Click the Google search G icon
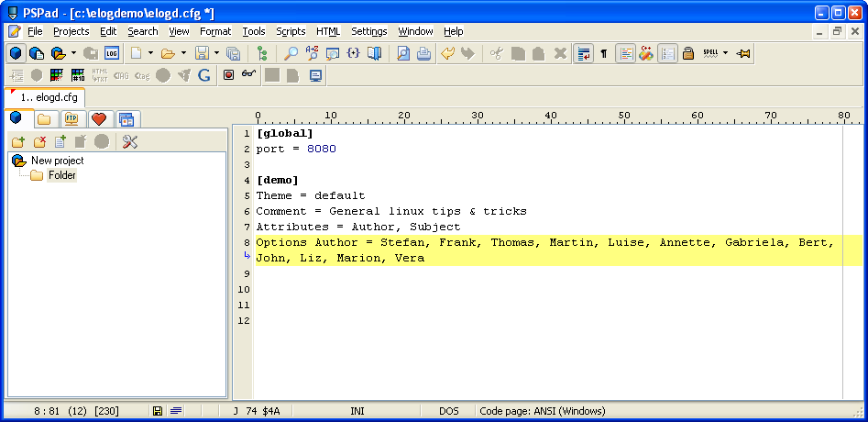The image size is (868, 422). [204, 74]
